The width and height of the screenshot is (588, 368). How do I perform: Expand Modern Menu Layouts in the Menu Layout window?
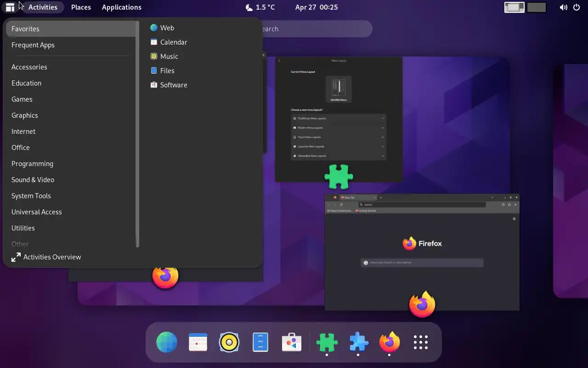pyautogui.click(x=339, y=128)
